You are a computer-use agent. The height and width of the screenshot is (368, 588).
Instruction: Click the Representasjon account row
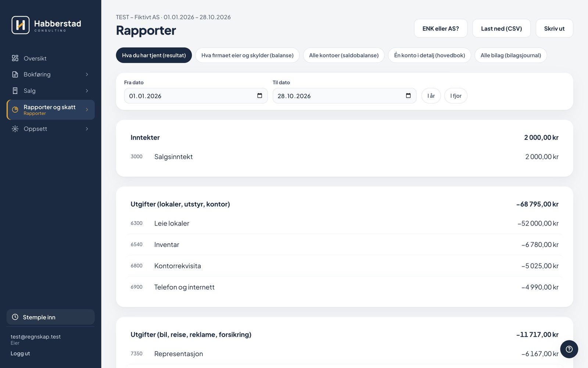pyautogui.click(x=344, y=354)
